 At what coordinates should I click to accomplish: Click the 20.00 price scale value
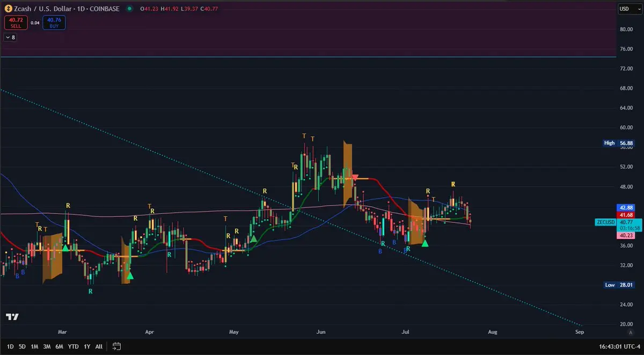click(x=626, y=324)
